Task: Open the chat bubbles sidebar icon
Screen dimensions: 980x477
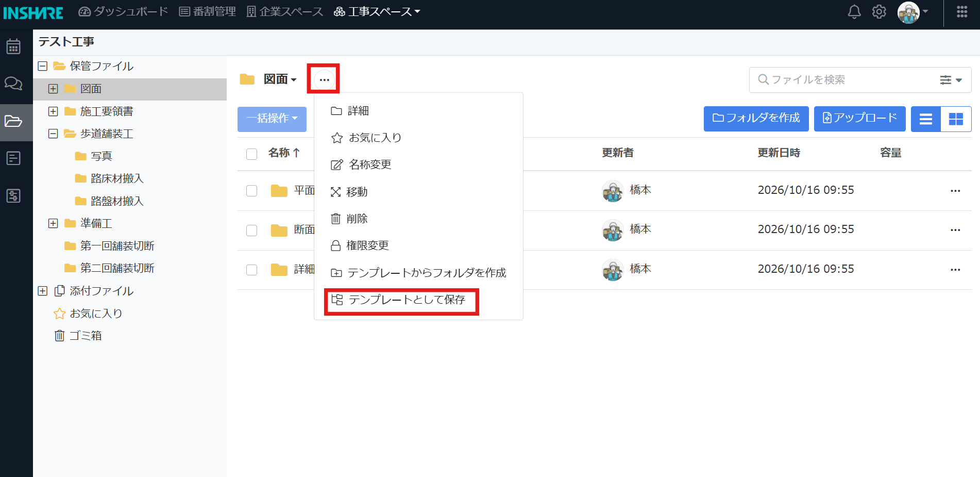Action: tap(13, 83)
